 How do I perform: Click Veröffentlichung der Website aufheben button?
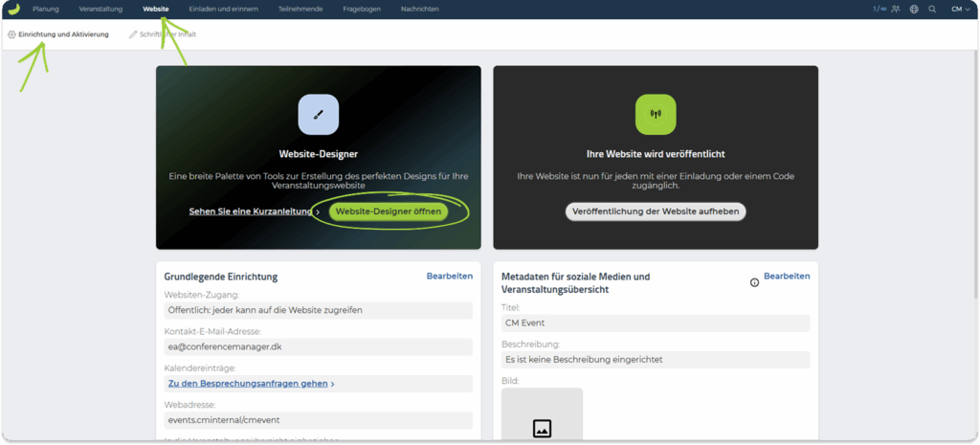point(656,211)
